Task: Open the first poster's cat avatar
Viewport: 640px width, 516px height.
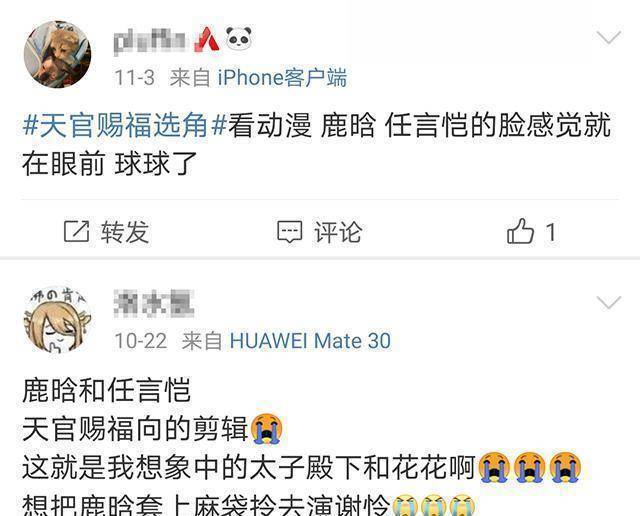Action: pos(58,54)
